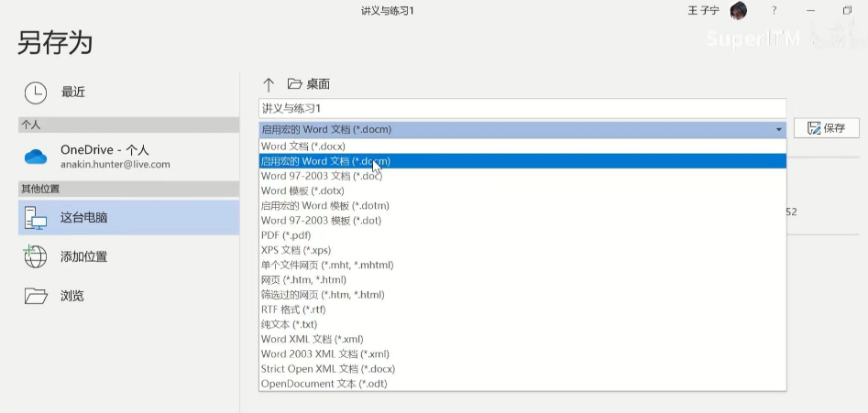Screen dimensions: 868x413
Task: Click the help question mark icon
Action: point(774,10)
